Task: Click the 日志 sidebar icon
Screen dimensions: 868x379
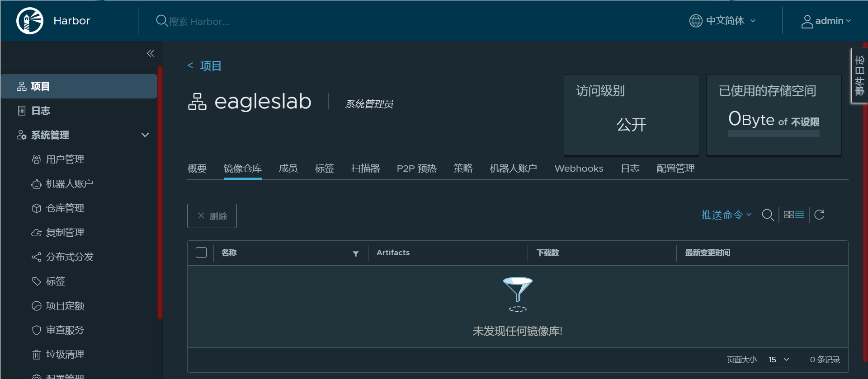Action: 22,111
